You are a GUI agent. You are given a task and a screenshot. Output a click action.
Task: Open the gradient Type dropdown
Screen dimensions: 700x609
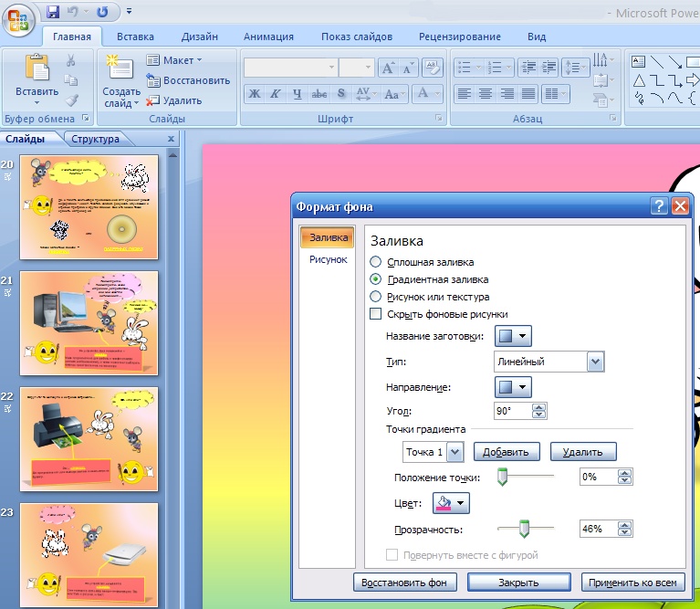595,362
